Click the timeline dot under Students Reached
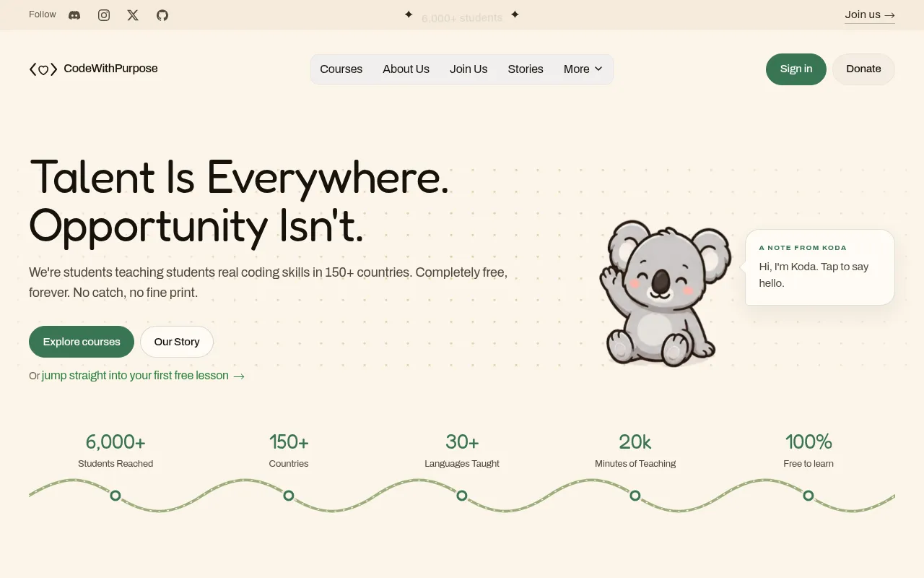This screenshot has width=924, height=578. 115,496
